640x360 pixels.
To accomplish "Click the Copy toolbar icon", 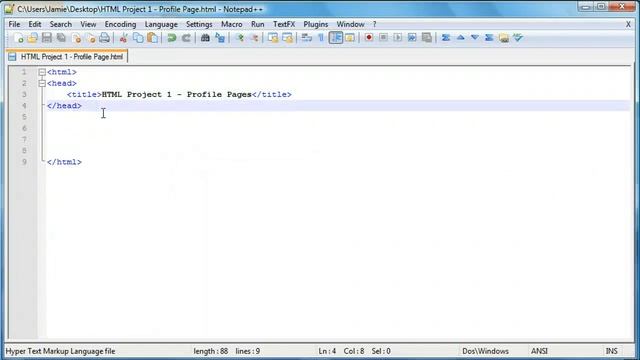I will (x=138, y=38).
